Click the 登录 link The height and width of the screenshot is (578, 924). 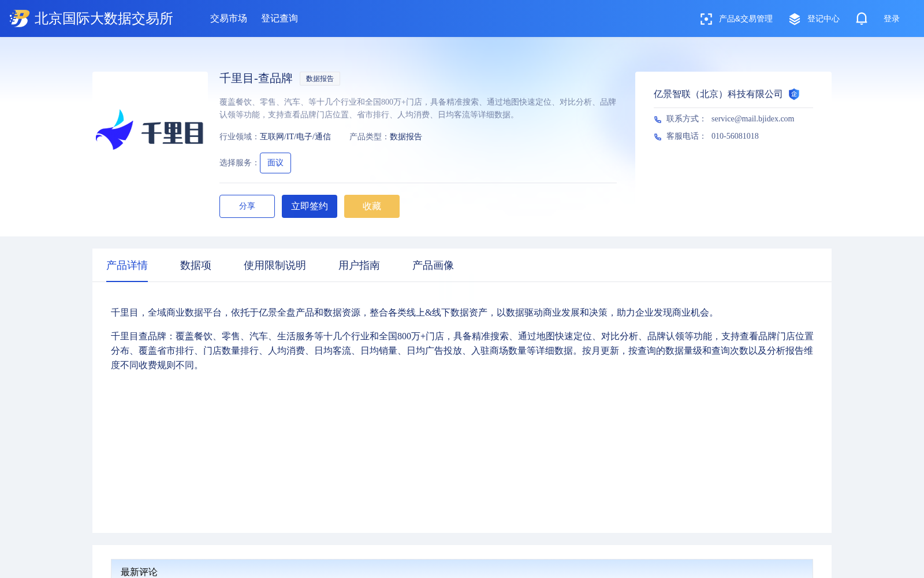tap(891, 19)
